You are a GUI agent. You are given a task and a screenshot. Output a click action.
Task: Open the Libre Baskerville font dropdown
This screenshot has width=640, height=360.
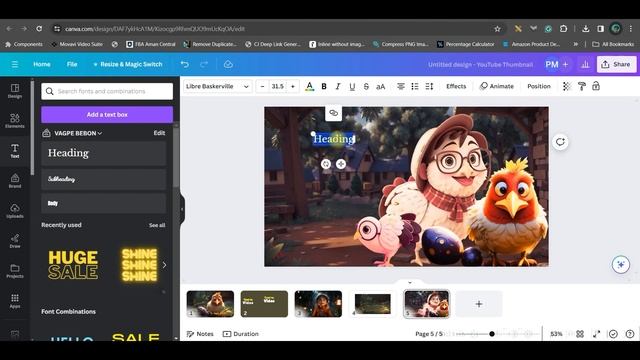point(218,87)
